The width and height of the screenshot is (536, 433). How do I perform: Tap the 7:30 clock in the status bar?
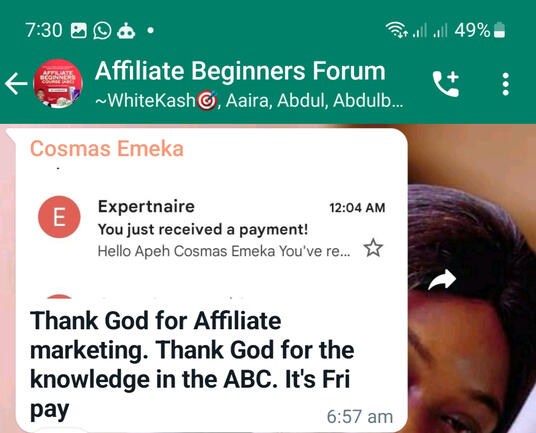[44, 30]
